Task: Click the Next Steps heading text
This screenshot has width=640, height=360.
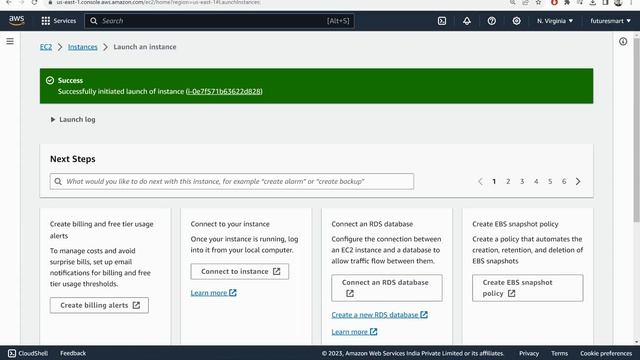Action: (x=73, y=159)
